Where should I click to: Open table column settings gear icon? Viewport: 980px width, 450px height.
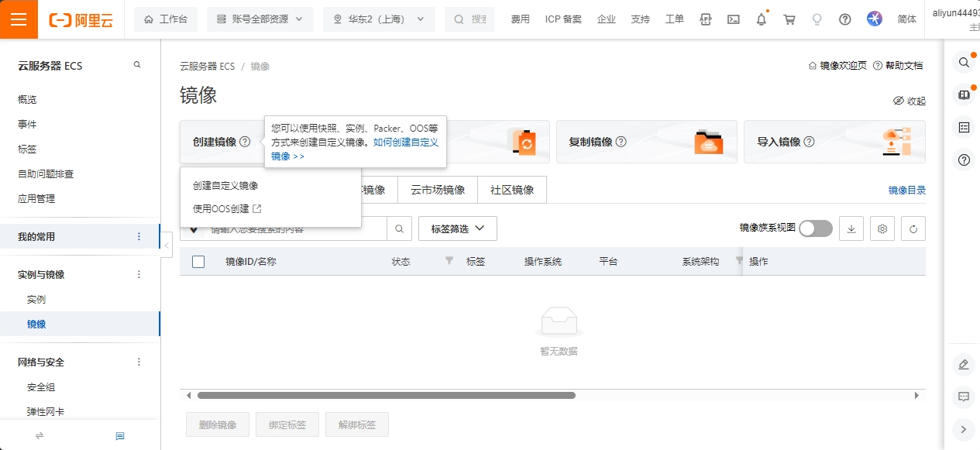(x=882, y=228)
